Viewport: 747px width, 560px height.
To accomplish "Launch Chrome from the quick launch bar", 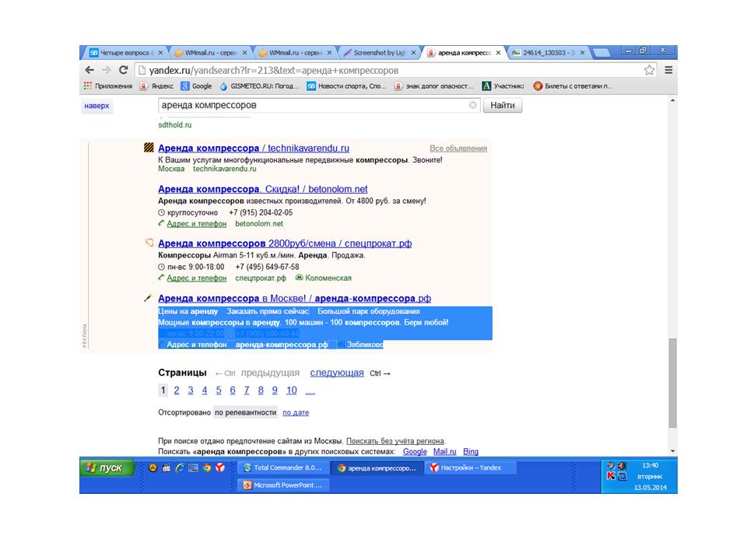I will (206, 468).
